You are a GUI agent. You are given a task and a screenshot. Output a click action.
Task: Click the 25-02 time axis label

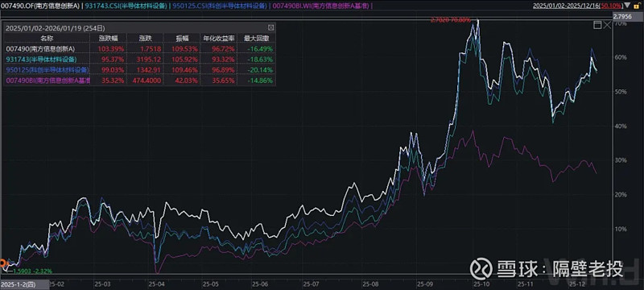tap(56, 284)
